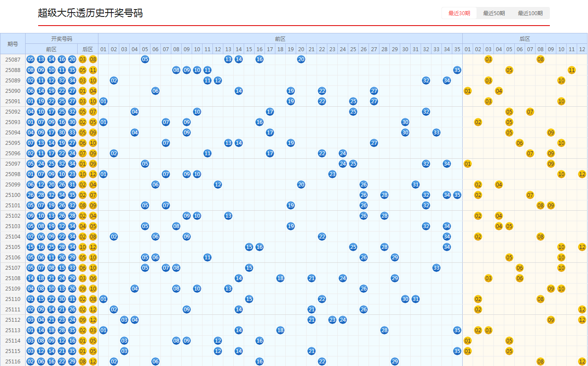Click back-zone column header 06
The height and width of the screenshot is (366, 588).
[x=519, y=49]
